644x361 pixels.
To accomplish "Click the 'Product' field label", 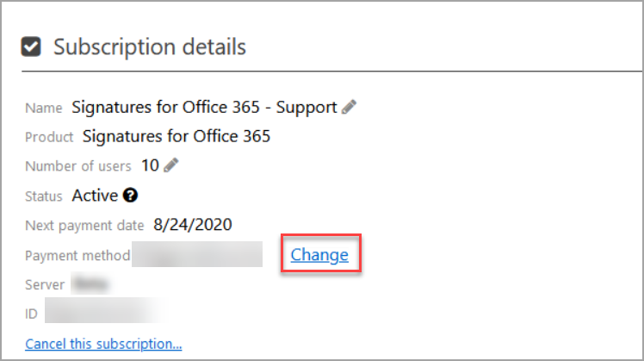I will 49,137.
